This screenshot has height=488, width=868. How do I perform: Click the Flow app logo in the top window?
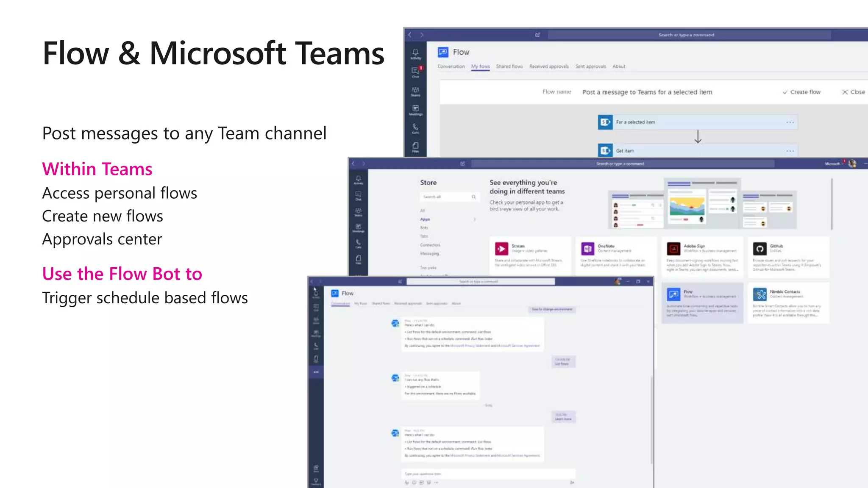[x=443, y=52]
